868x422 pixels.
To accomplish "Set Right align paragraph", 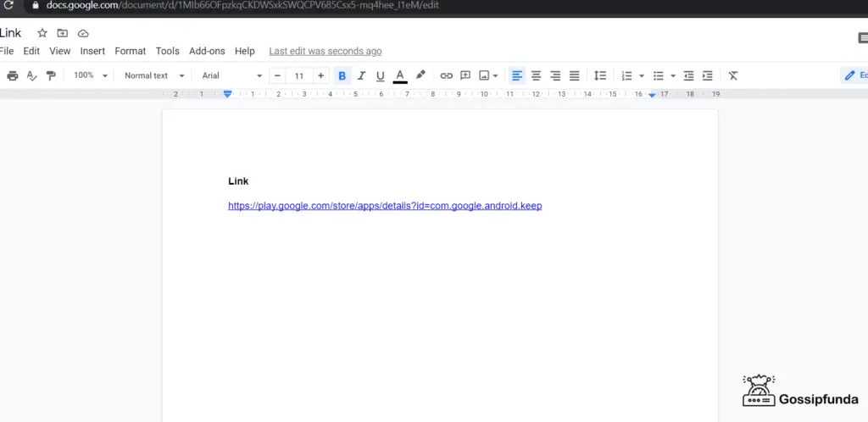I will [x=555, y=75].
